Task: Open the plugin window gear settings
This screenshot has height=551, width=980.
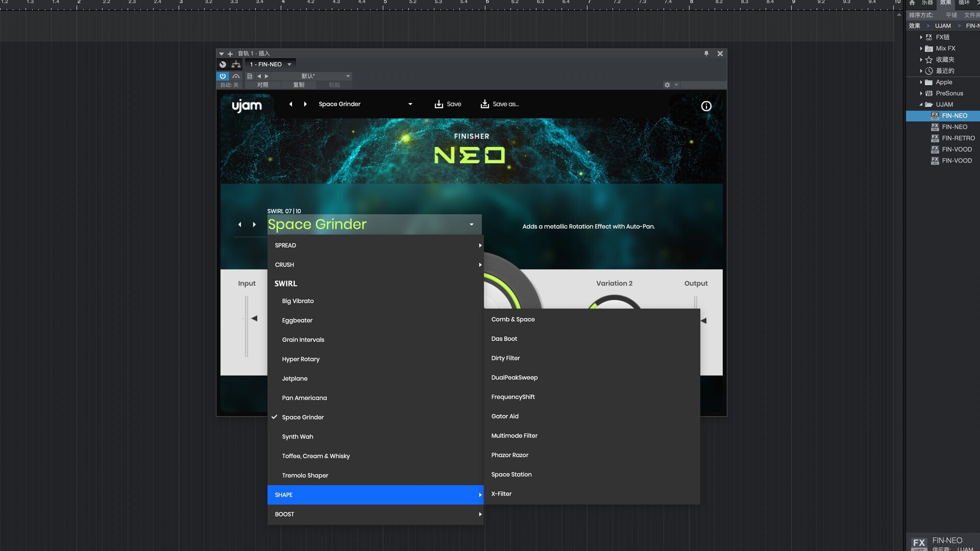Action: pyautogui.click(x=667, y=85)
